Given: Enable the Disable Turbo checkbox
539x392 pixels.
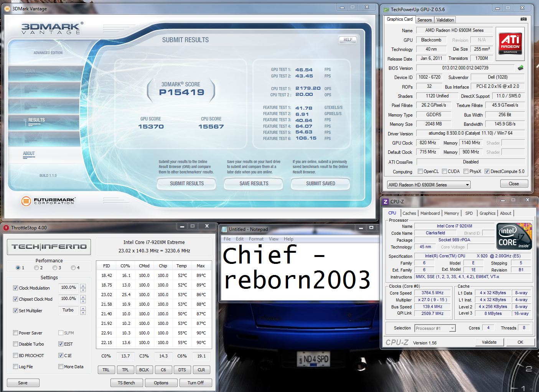Looking at the screenshot, I should click(x=15, y=344).
